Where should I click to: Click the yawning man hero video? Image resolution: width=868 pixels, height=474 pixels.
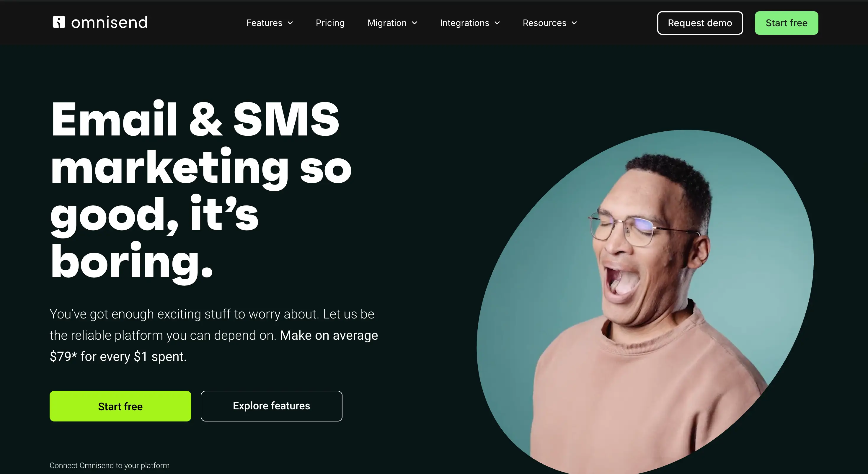[645, 302]
